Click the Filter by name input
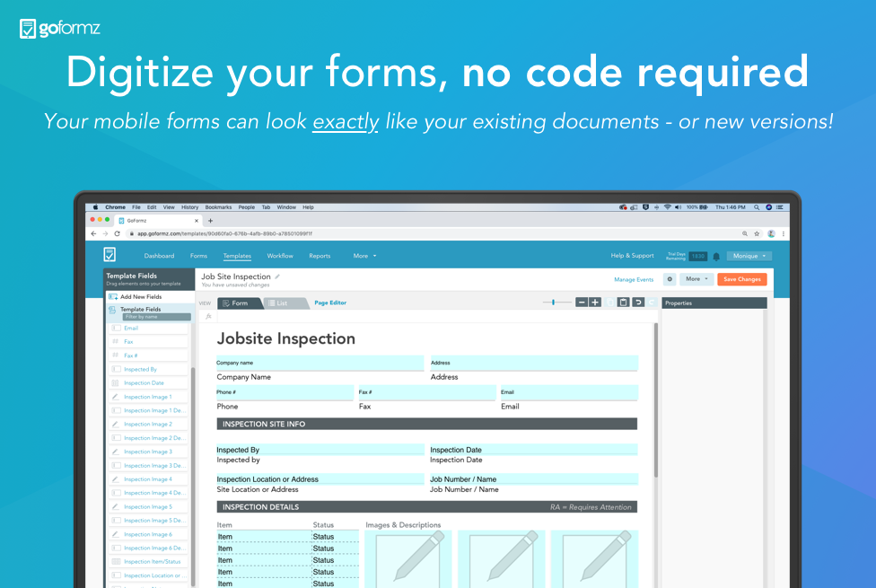The width and height of the screenshot is (876, 588). [x=156, y=317]
